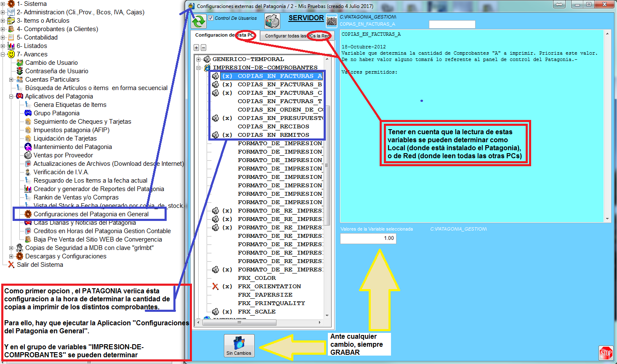Image resolution: width=617 pixels, height=364 pixels.
Task: Click the variable tree vertical scrollbar thumb
Action: tap(327, 165)
